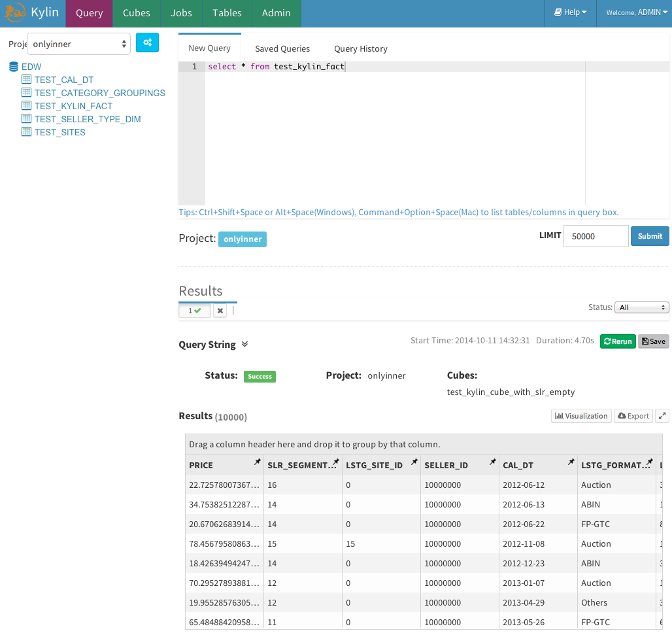Expand the Query String chevron
This screenshot has height=635, width=672.
point(244,344)
